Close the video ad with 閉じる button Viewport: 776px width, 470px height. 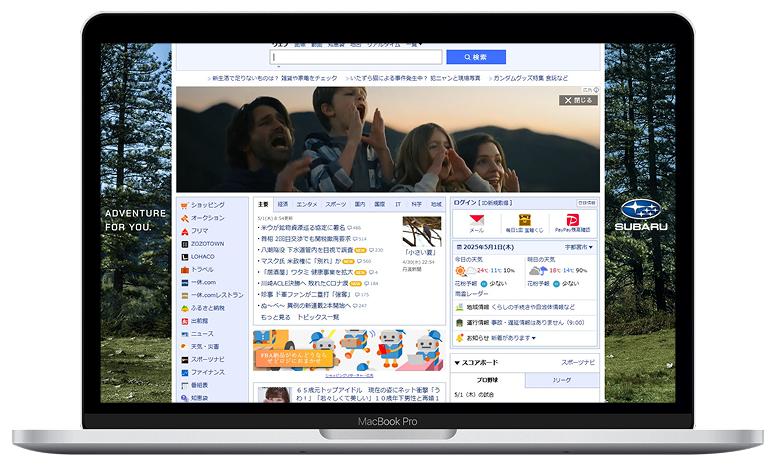[578, 100]
